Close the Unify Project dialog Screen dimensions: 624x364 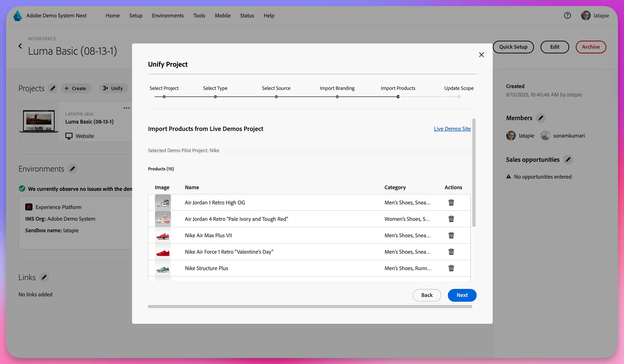(481, 55)
